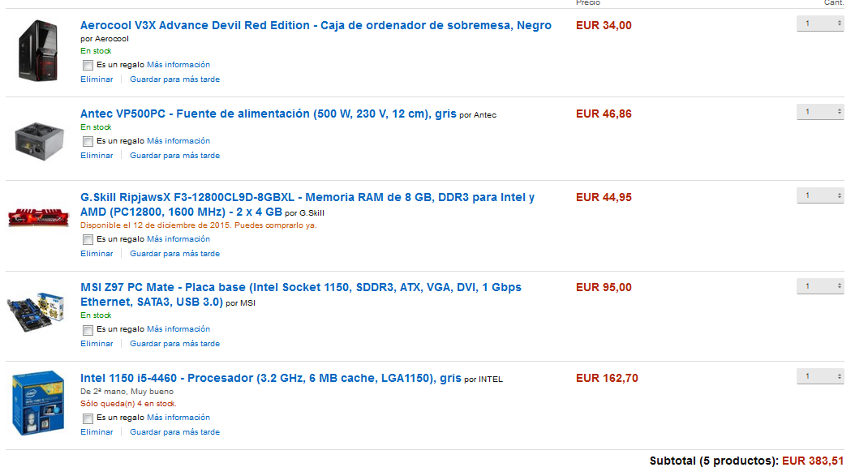The width and height of the screenshot is (868, 476).
Task: Open the quantity selector for the Antec power supply
Action: (820, 112)
